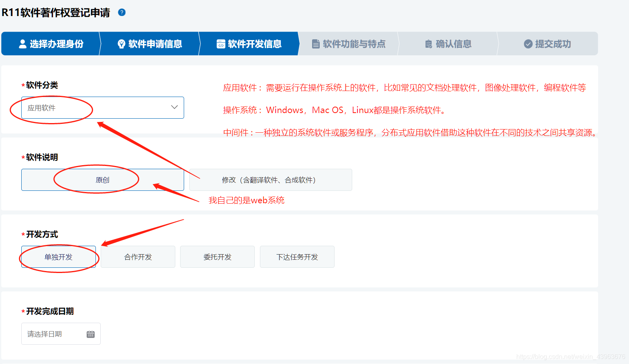Select 下达任务开发 development method
This screenshot has height=364, width=629.
tap(297, 257)
